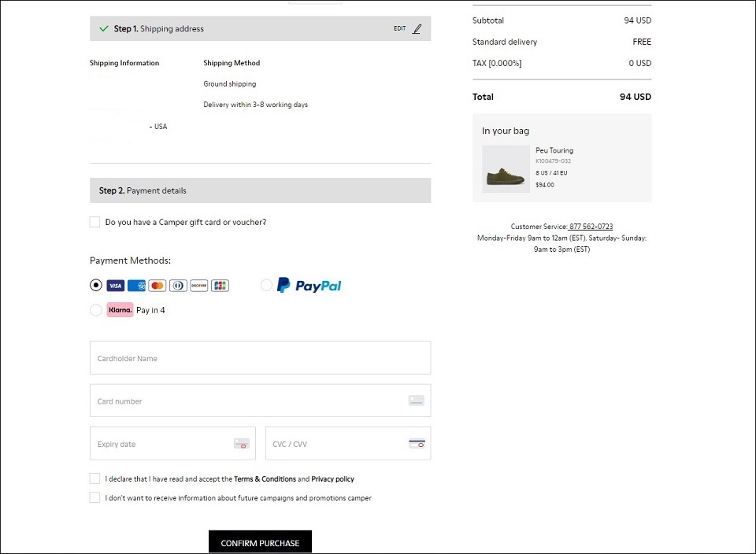Screen dimensions: 756x554
Task: Click the Subtotal '94 USD' value
Action: tap(637, 20)
